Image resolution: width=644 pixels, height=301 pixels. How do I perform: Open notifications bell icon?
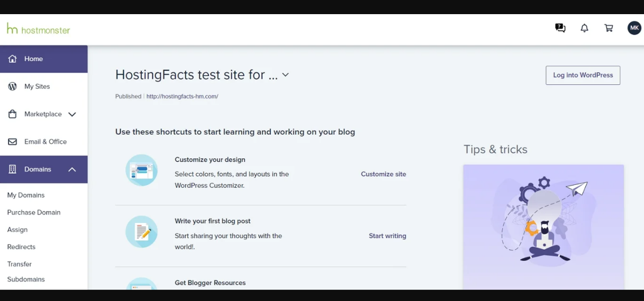pyautogui.click(x=584, y=28)
